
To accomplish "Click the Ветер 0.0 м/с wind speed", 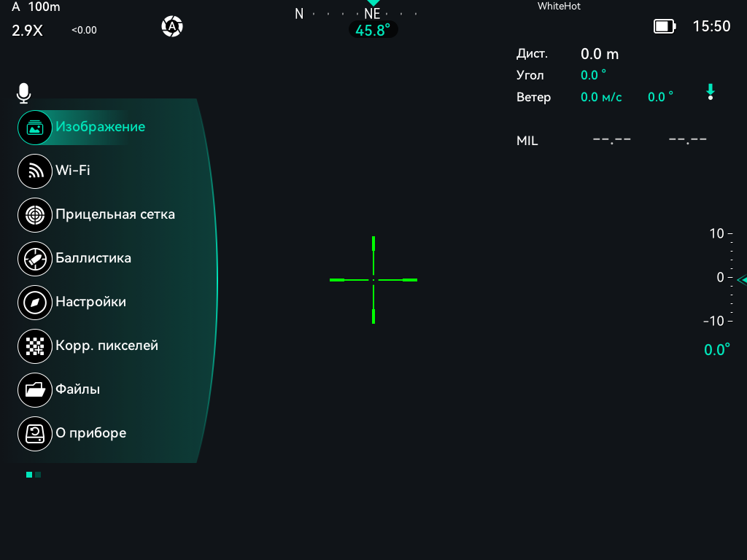I will tap(601, 97).
